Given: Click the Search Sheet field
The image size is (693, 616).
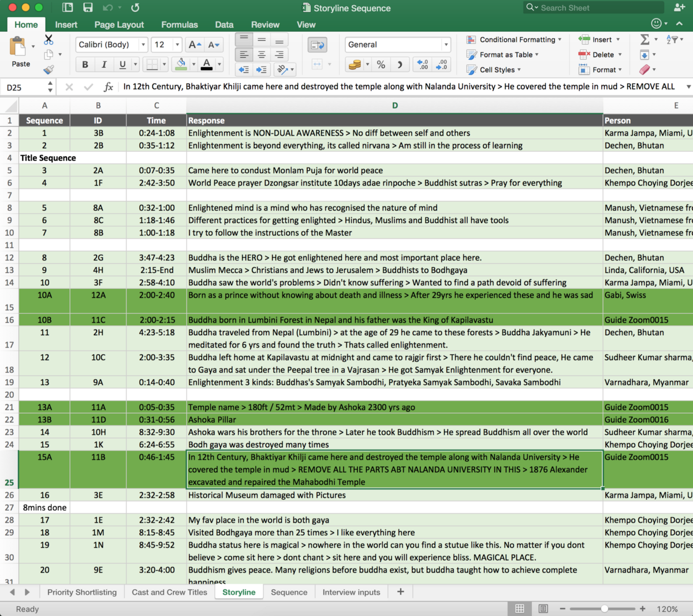Looking at the screenshot, I should (594, 8).
